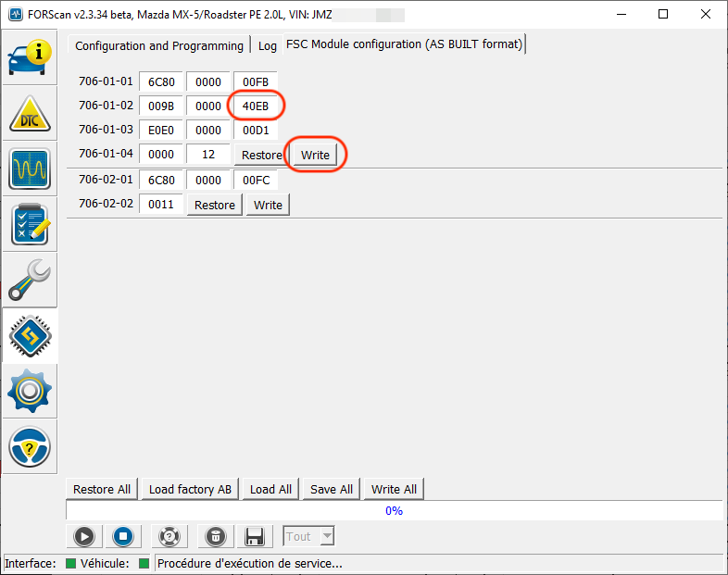728x575 pixels.
Task: Click middle 0000 field in row 706-01-03
Action: pos(208,130)
